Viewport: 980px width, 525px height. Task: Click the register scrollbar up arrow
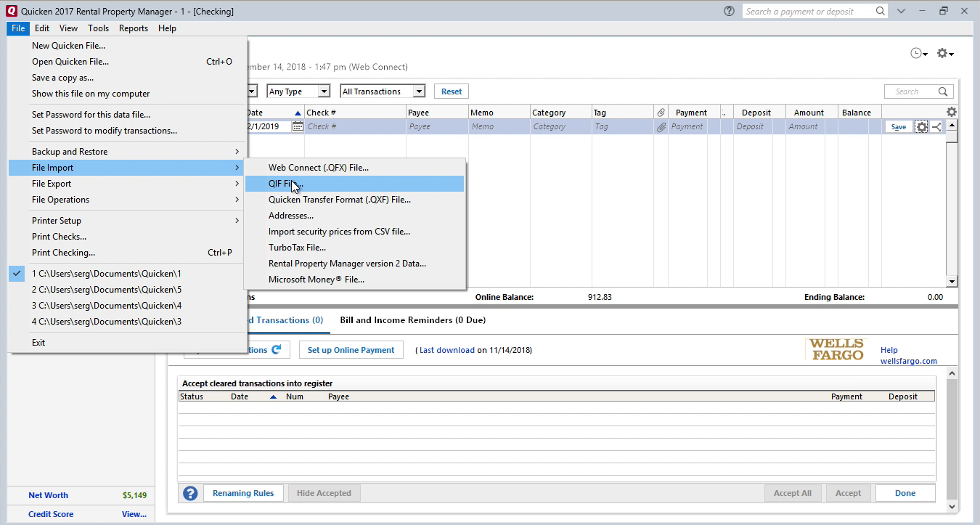(x=952, y=125)
